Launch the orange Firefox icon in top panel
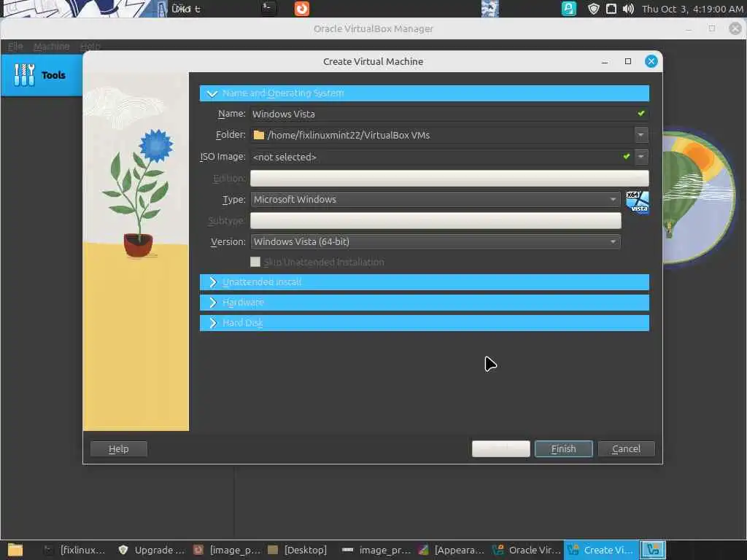The height and width of the screenshot is (560, 747). [301, 9]
